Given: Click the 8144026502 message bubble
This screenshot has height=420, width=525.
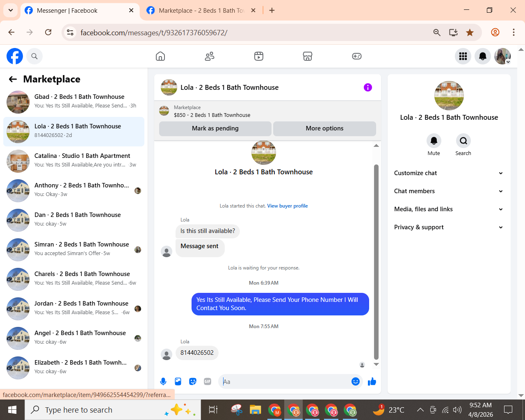Looking at the screenshot, I should tap(197, 353).
